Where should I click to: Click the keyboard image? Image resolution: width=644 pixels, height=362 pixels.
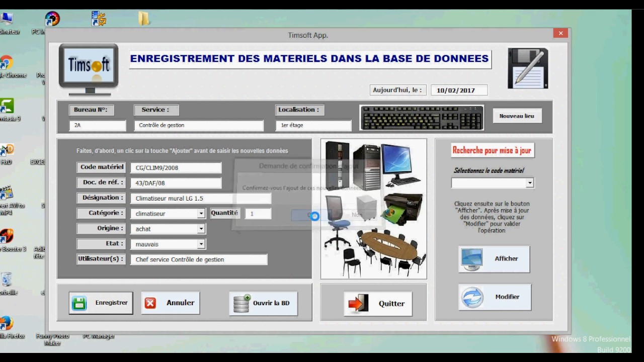[x=422, y=118]
